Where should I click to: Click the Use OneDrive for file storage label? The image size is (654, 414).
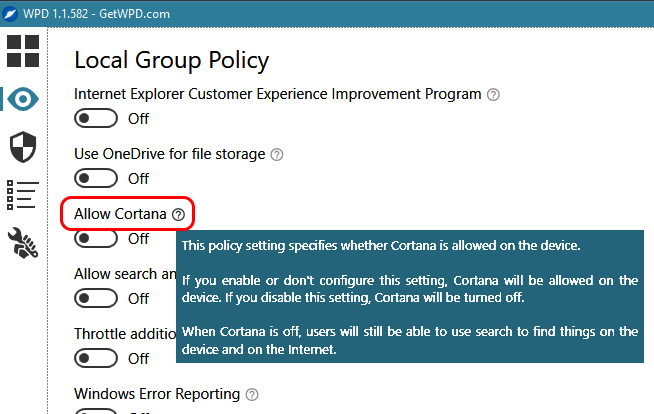[170, 155]
